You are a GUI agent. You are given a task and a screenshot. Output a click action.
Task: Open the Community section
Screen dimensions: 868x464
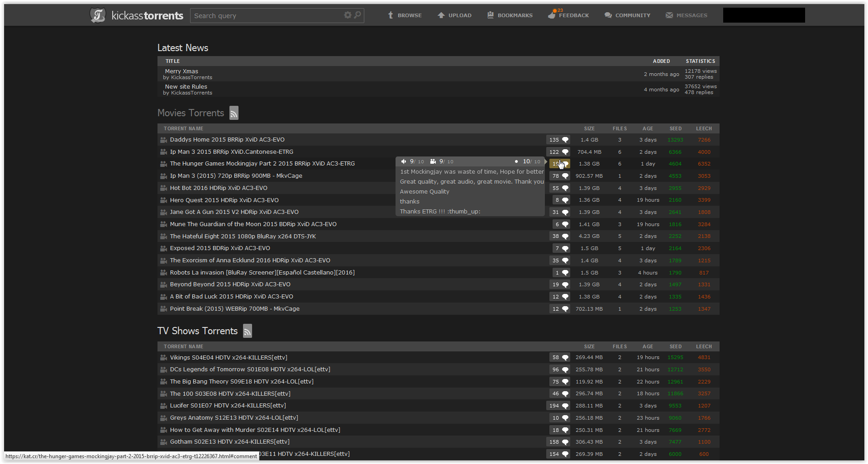pyautogui.click(x=627, y=15)
